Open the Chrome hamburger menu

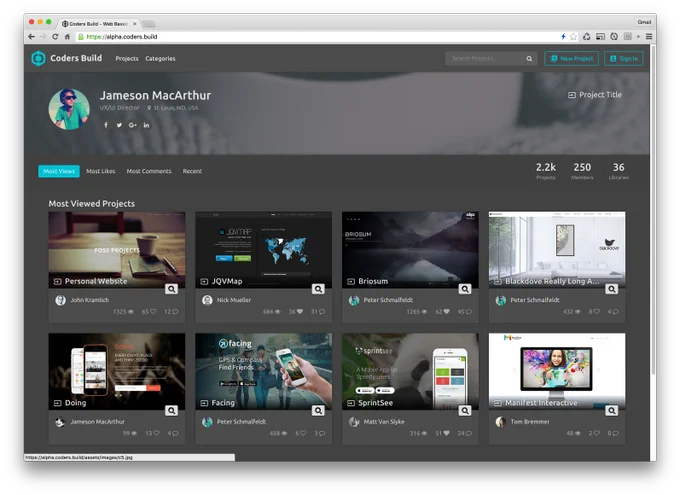649,36
